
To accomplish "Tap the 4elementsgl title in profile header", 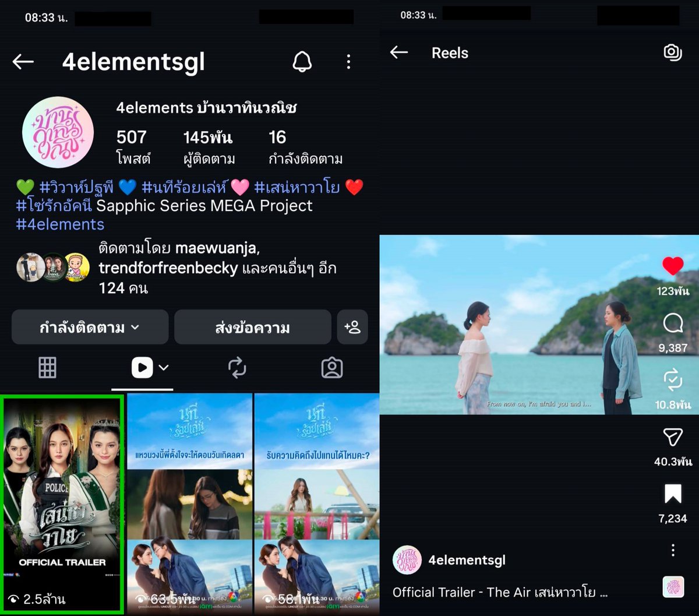I will [x=133, y=62].
